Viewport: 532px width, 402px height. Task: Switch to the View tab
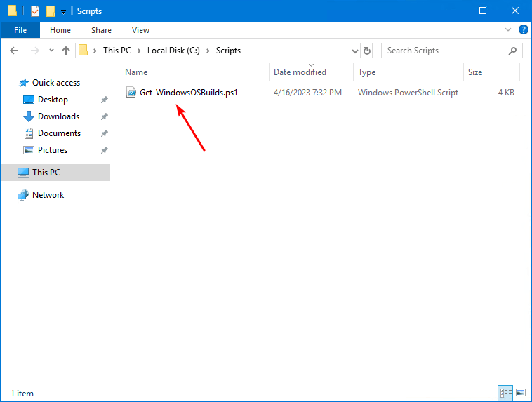(x=140, y=30)
